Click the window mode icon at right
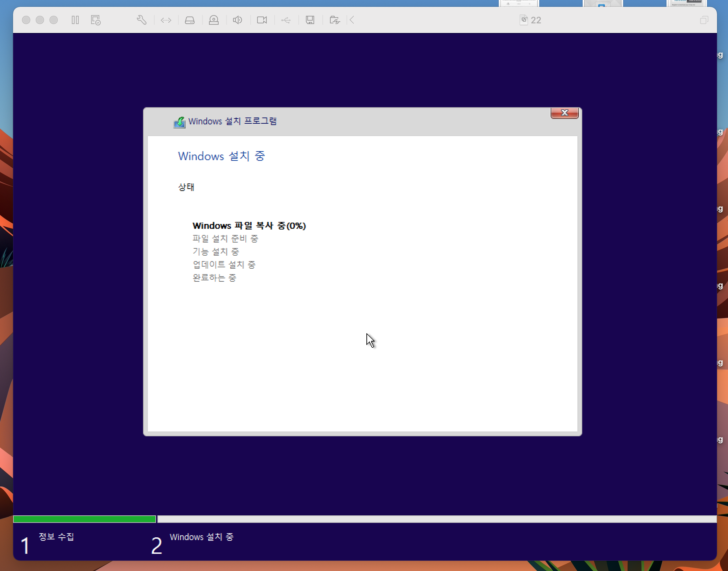The image size is (728, 571). click(x=704, y=20)
